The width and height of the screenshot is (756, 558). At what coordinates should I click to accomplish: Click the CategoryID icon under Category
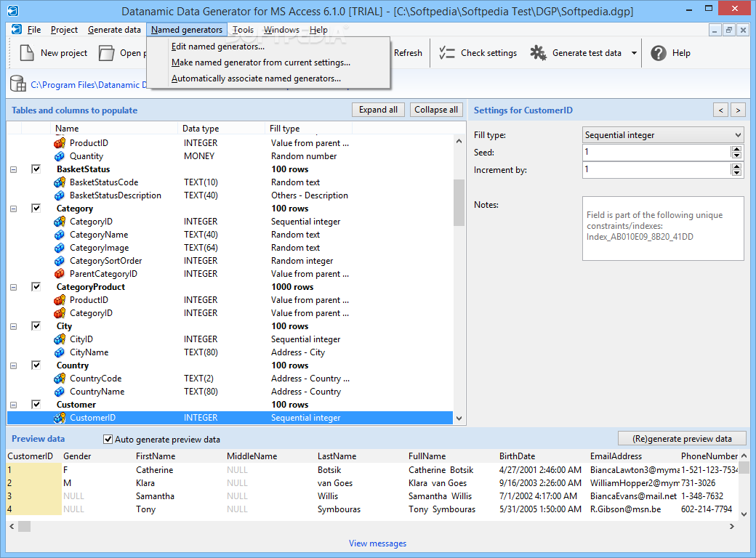[60, 222]
